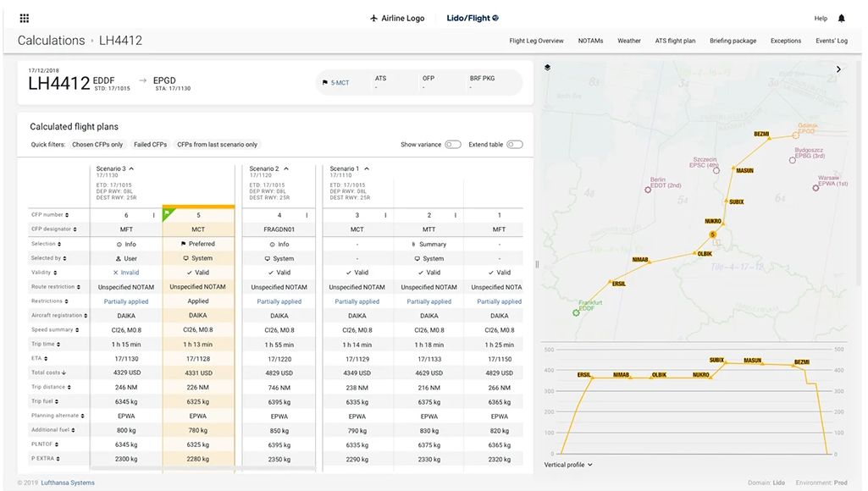Screen dimensions: 868x491
Task: Click green flag on CFP 5 column
Action: tap(167, 213)
